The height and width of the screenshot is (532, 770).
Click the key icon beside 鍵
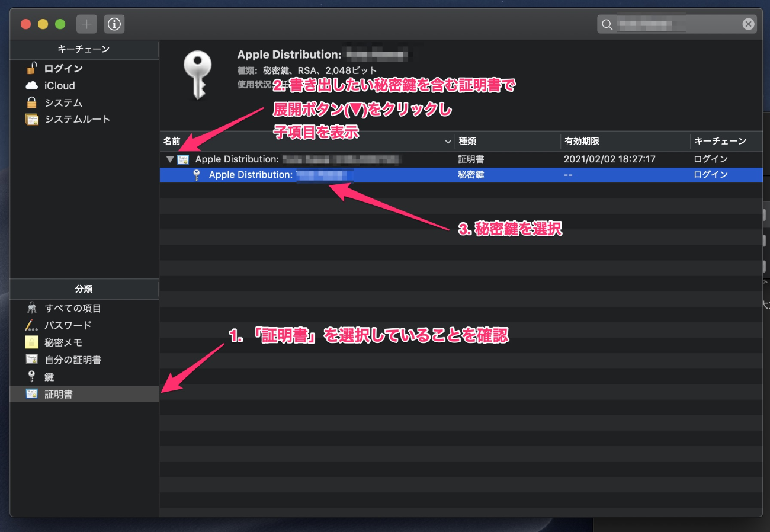(32, 376)
